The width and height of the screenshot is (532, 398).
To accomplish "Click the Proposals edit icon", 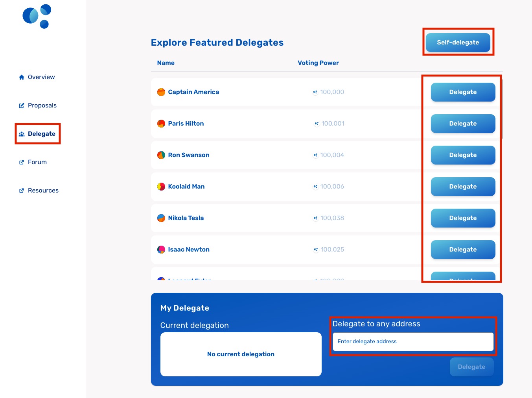I will (x=22, y=106).
